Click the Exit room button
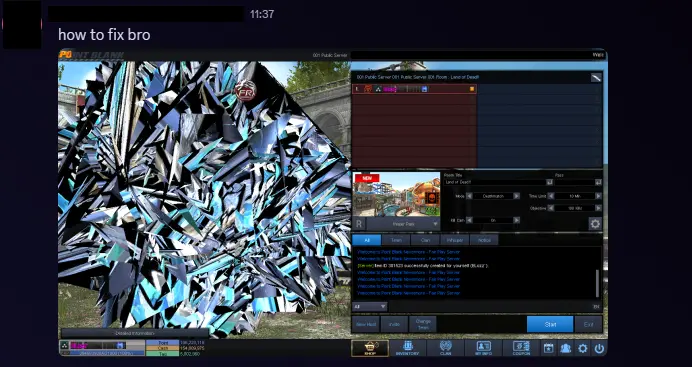This screenshot has width=692, height=367. click(588, 324)
